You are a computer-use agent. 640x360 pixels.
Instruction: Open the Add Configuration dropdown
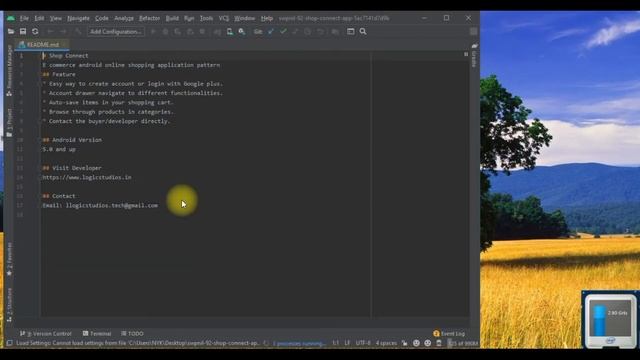click(116, 31)
